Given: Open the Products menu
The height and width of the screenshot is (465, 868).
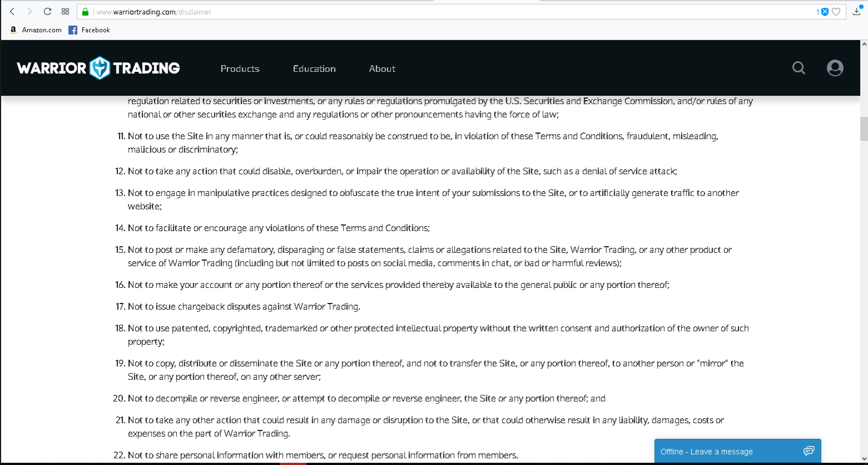Looking at the screenshot, I should (240, 68).
